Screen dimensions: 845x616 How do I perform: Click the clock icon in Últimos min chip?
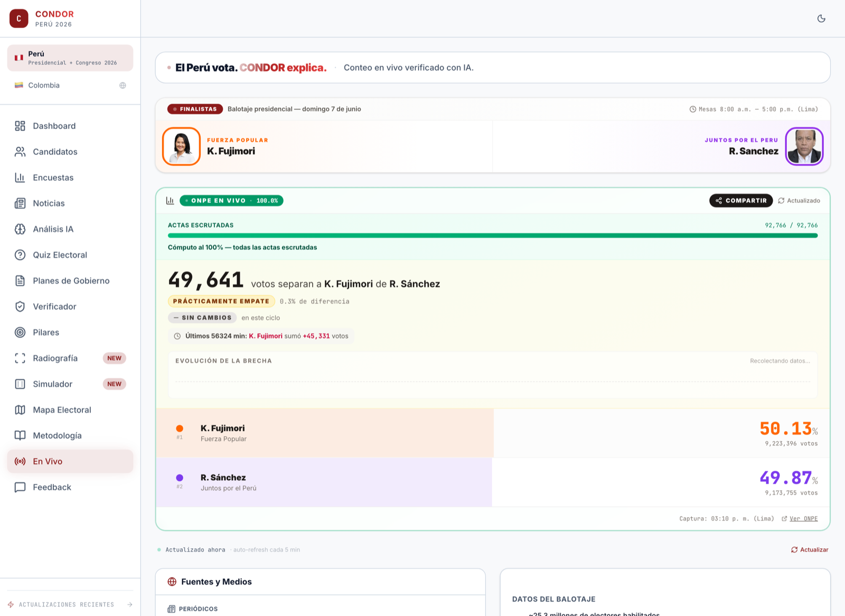[x=177, y=336]
